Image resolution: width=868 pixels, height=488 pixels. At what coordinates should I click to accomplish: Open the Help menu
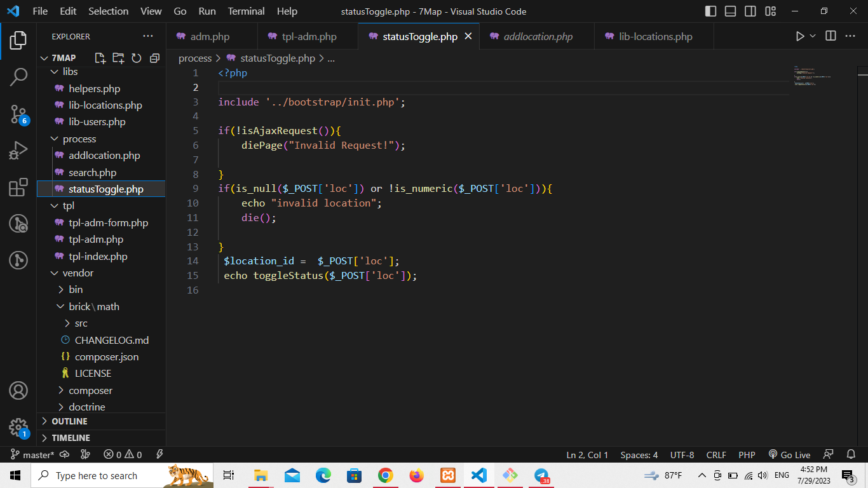pyautogui.click(x=287, y=11)
